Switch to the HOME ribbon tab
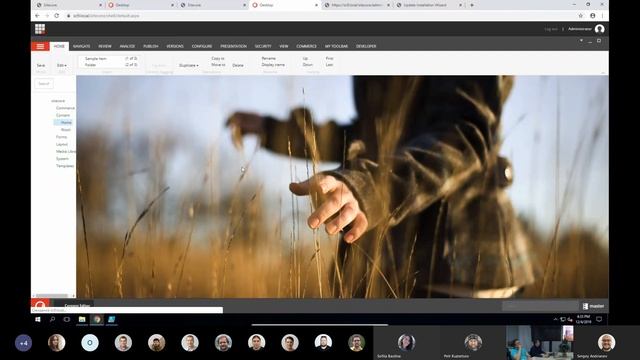Image resolution: width=640 pixels, height=360 pixels. [59, 46]
